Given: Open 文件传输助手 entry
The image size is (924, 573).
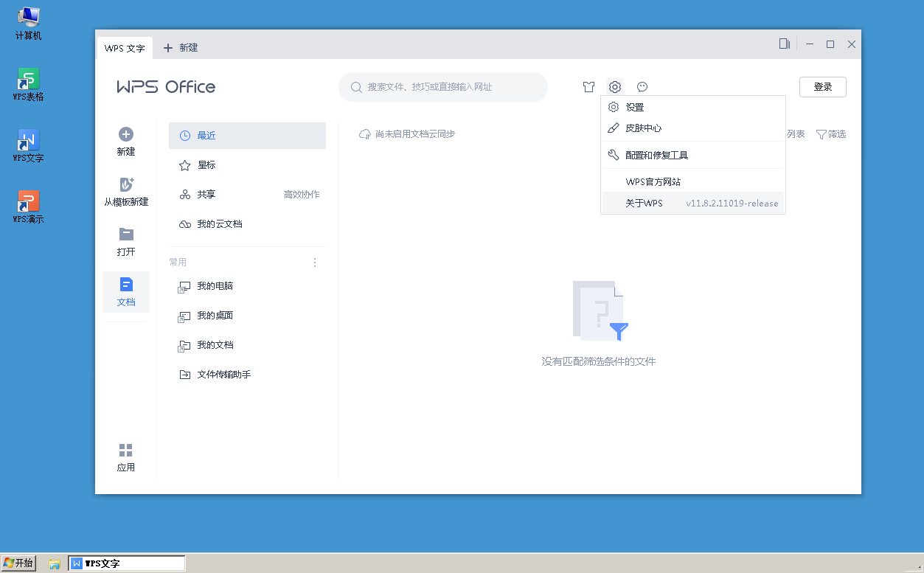Looking at the screenshot, I should [x=247, y=375].
